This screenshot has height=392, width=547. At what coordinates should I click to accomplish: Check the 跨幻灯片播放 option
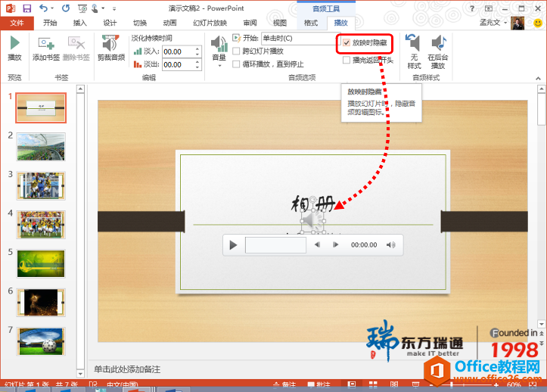click(236, 51)
